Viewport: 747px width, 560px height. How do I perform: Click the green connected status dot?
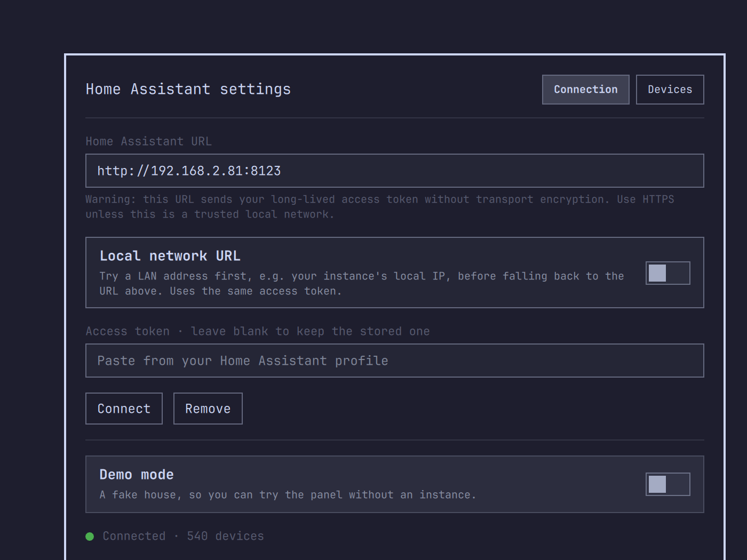(90, 537)
